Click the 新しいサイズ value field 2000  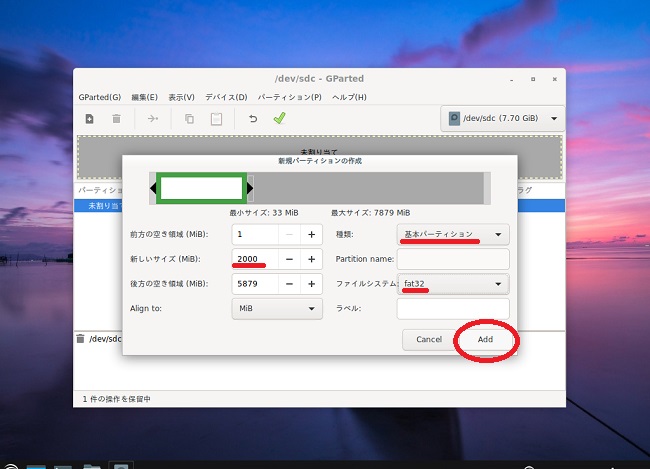255,259
